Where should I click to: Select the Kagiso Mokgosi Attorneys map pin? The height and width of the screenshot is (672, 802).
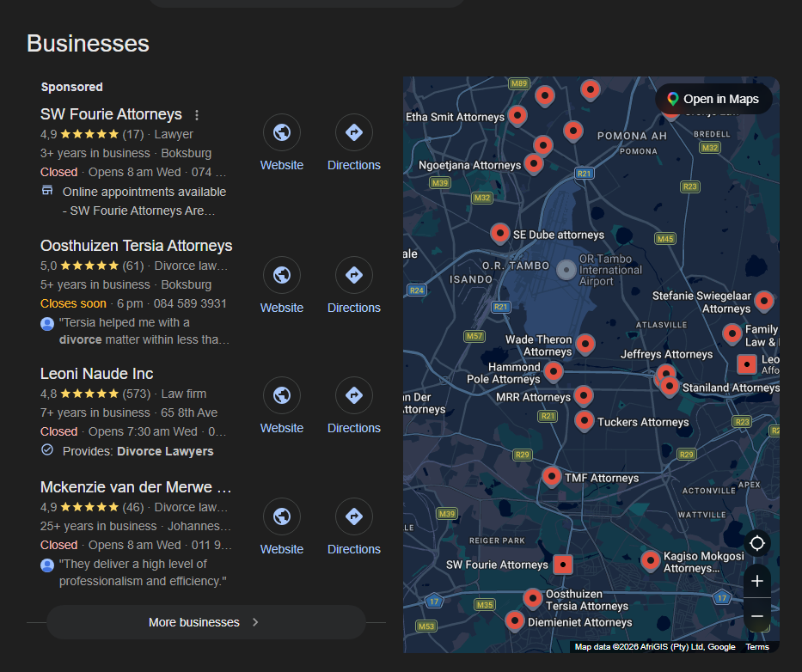(651, 560)
